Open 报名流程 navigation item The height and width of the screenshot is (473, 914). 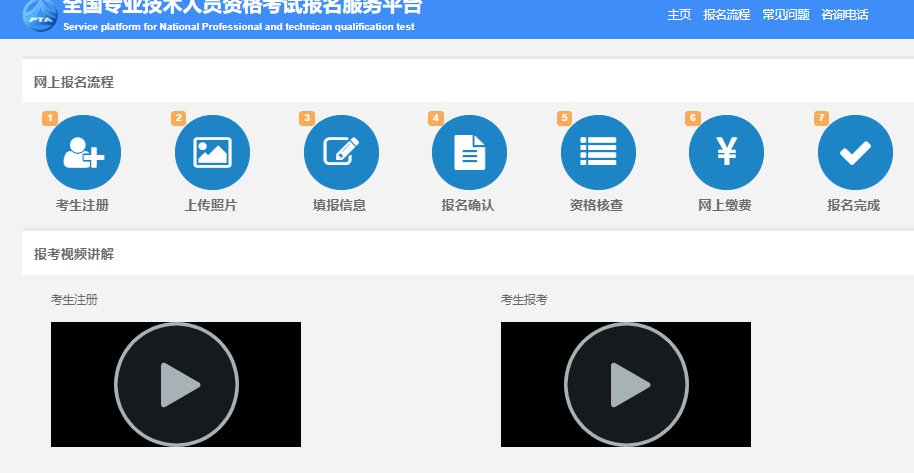[x=726, y=15]
